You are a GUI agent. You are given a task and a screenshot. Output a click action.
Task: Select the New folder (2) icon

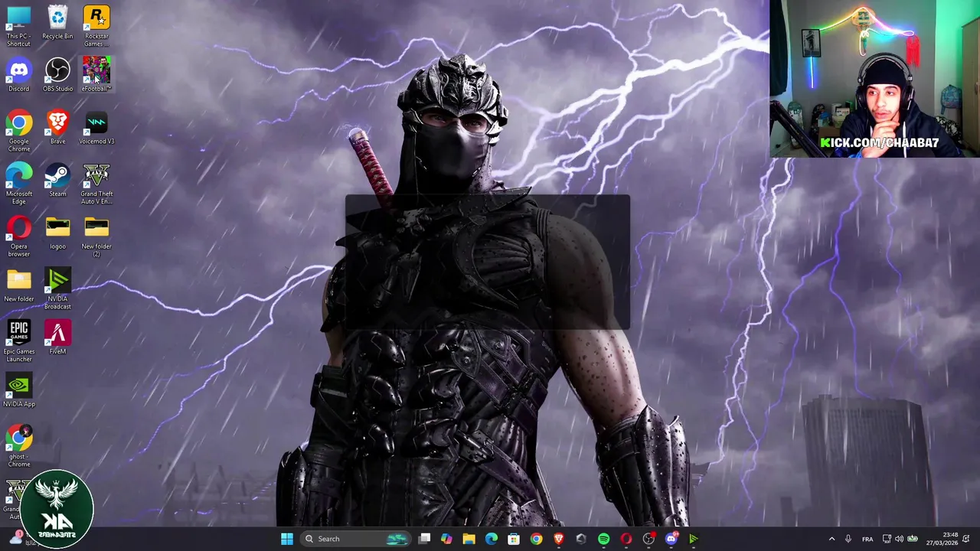(96, 236)
